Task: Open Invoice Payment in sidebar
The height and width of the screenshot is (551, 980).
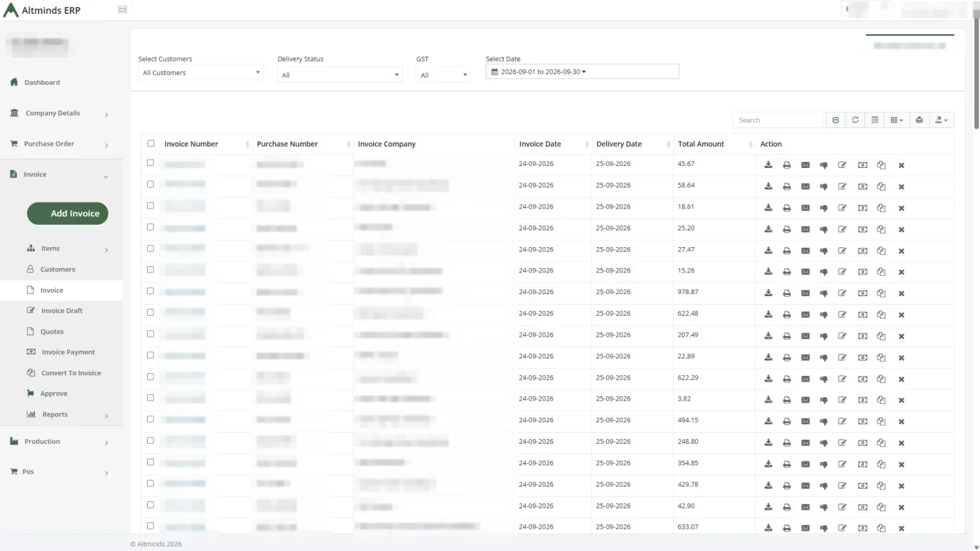Action: (68, 352)
